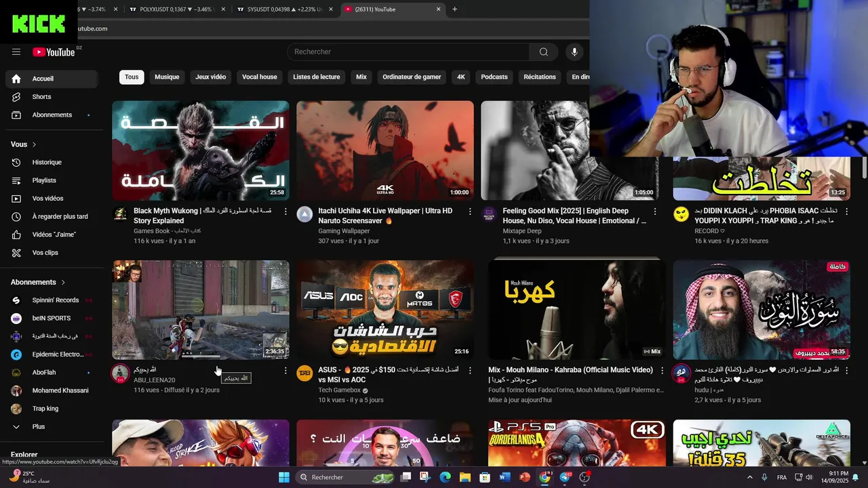
Task: Open File Explorer from taskbar
Action: [465, 477]
